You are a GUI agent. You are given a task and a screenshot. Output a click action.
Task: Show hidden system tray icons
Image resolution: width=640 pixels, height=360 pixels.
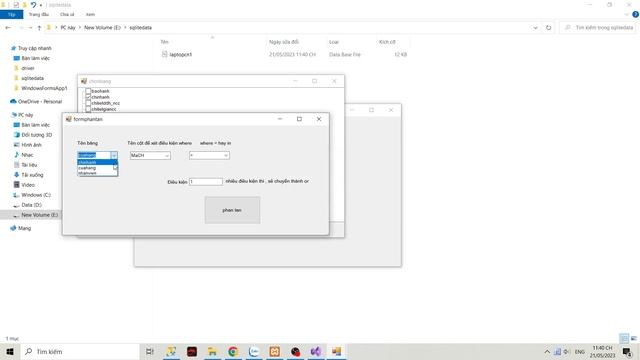coord(547,351)
